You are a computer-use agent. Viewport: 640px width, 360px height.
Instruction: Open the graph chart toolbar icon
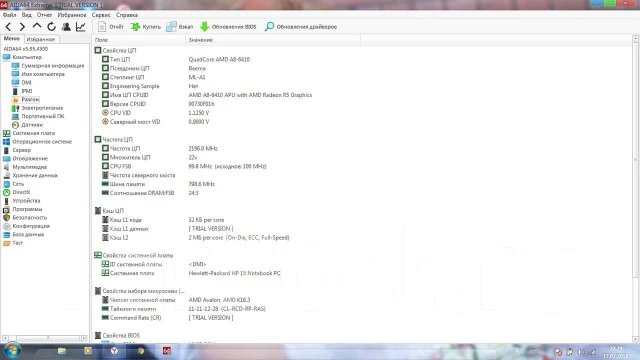81,27
